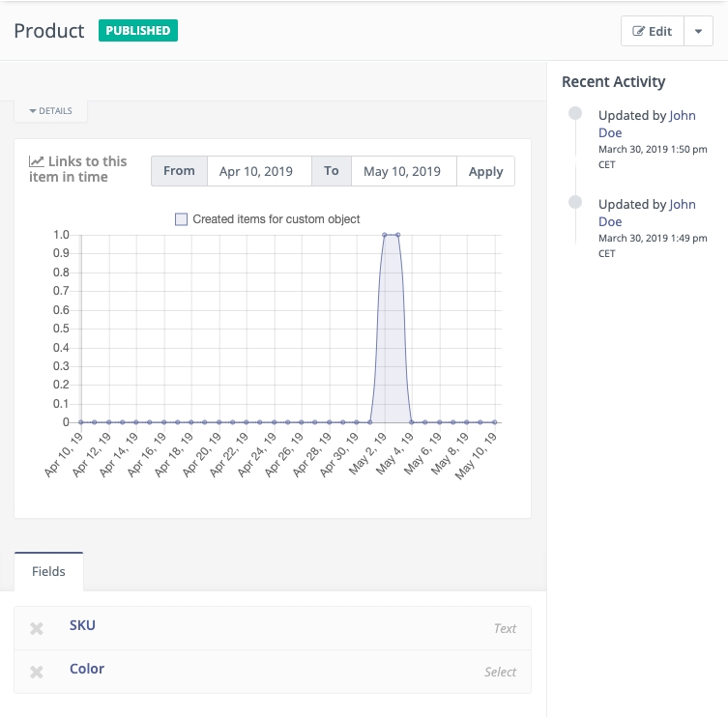Viewport: 728px width, 717px height.
Task: Click the line chart icon beside Links heading
Action: point(36,162)
